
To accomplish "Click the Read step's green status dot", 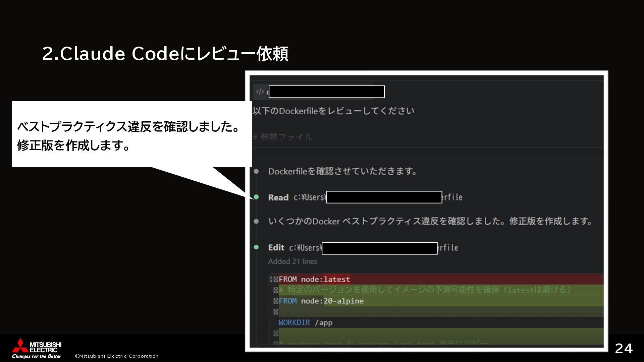I will pos(256,197).
